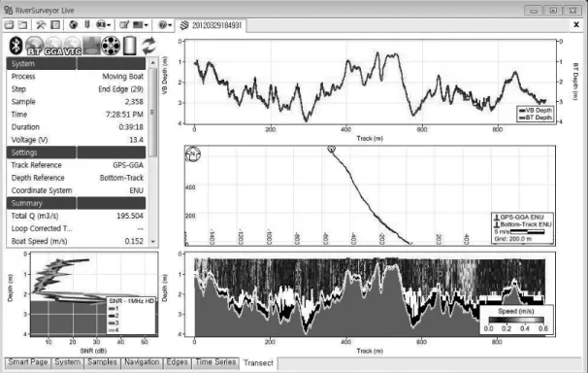Open the help icon dropdown

(170, 25)
